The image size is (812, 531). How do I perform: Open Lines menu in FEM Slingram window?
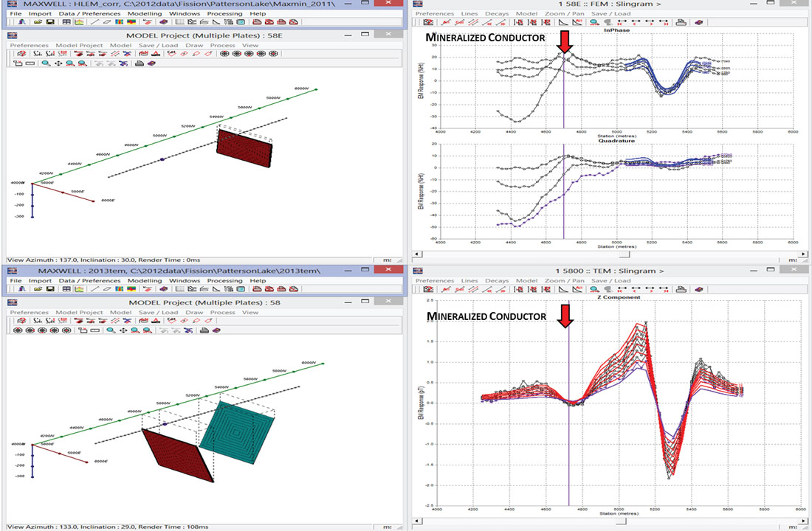(x=469, y=13)
